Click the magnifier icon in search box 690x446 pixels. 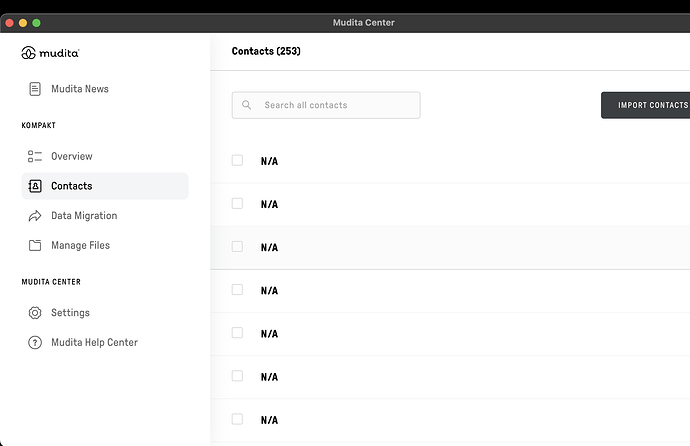click(x=247, y=105)
